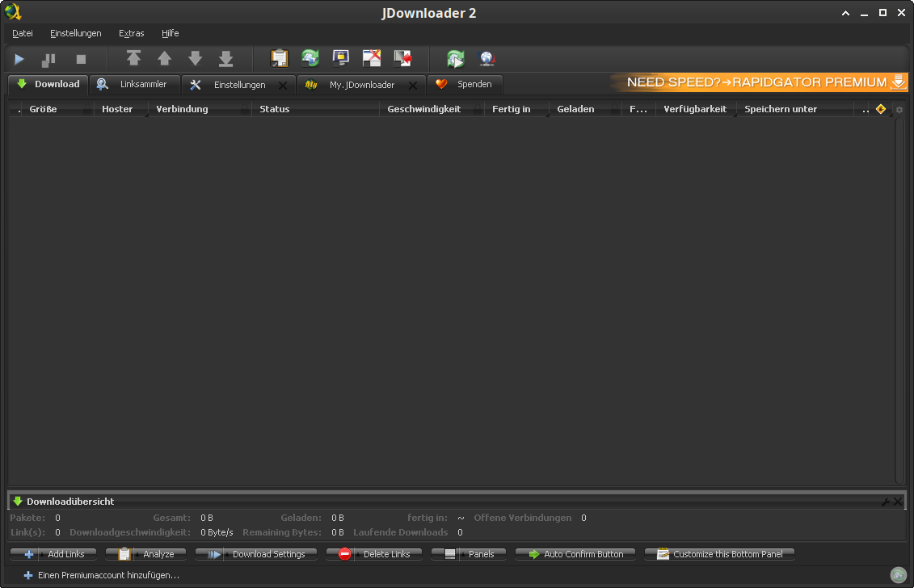
Task: Click the vertical scrollbar of the download list
Action: click(x=899, y=300)
